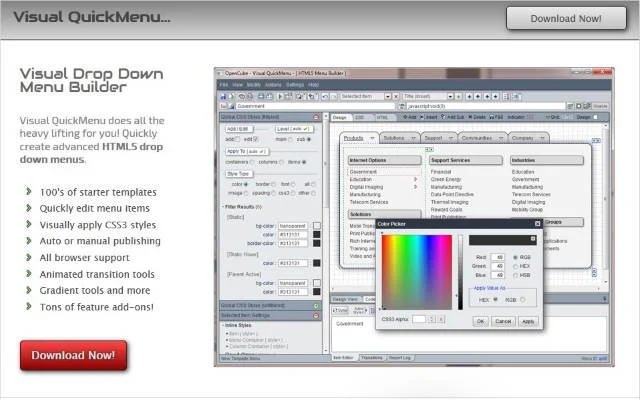Click the Add/Edit button
Screen dimensions: 640x400
click(239, 129)
